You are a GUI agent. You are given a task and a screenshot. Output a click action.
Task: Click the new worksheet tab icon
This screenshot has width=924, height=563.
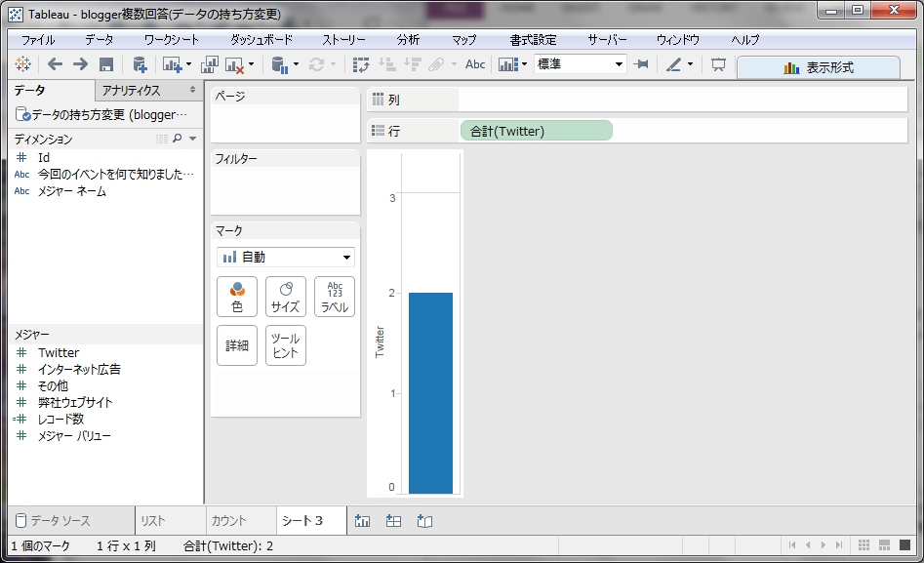pyautogui.click(x=362, y=521)
